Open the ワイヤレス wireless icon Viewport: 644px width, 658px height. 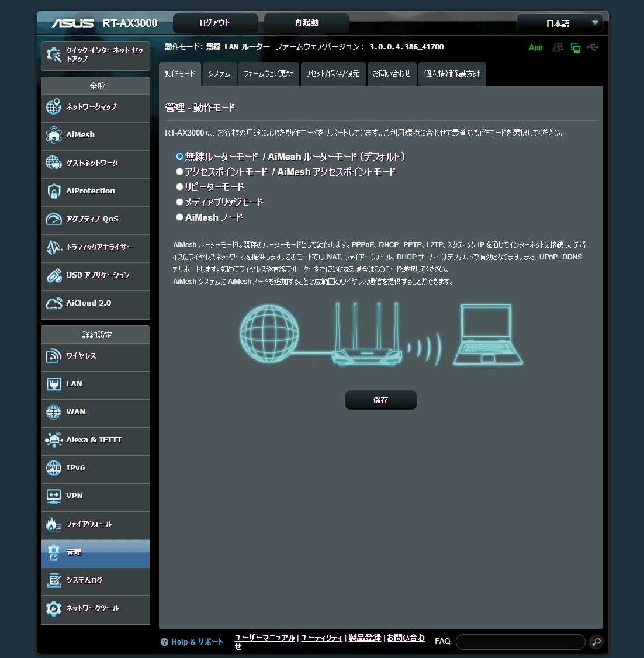[54, 355]
